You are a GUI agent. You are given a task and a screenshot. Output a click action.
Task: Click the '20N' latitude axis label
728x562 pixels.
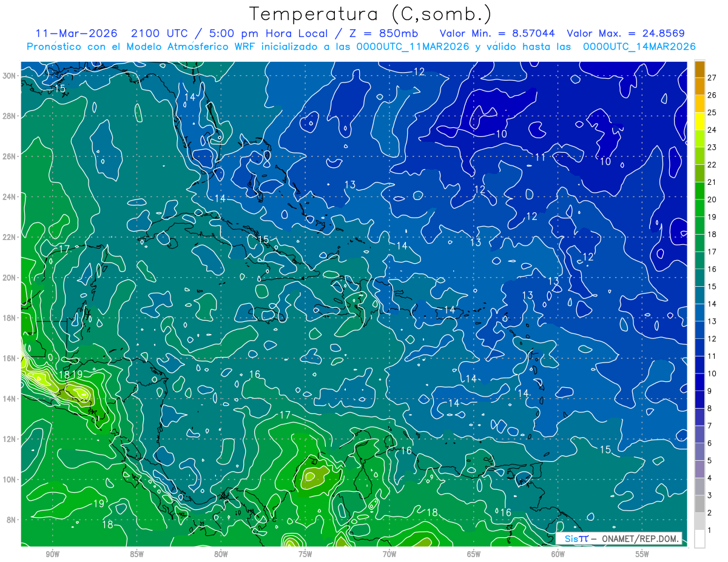pos(8,278)
